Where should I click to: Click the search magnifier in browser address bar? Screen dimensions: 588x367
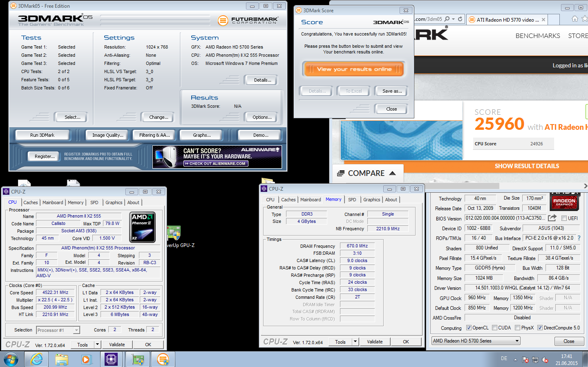pyautogui.click(x=447, y=19)
